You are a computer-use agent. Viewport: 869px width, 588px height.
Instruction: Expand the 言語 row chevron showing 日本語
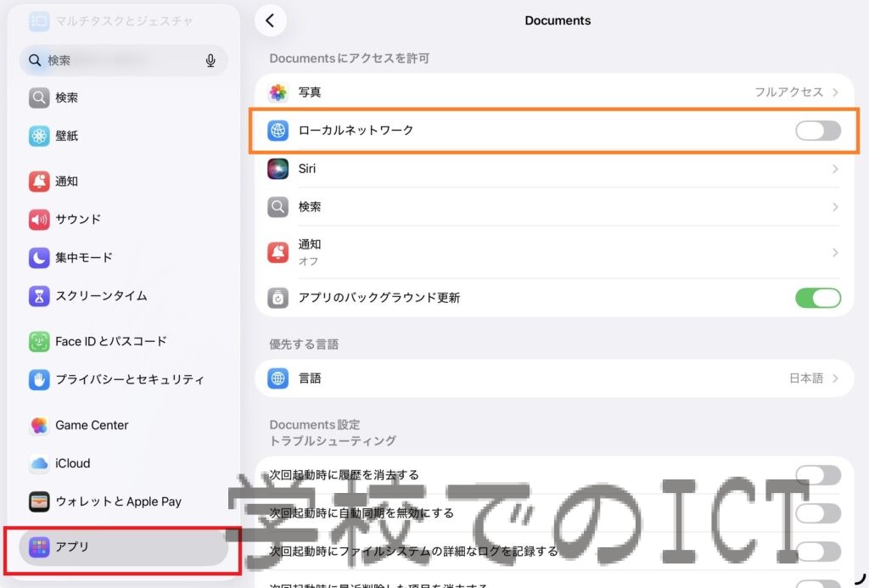click(835, 378)
